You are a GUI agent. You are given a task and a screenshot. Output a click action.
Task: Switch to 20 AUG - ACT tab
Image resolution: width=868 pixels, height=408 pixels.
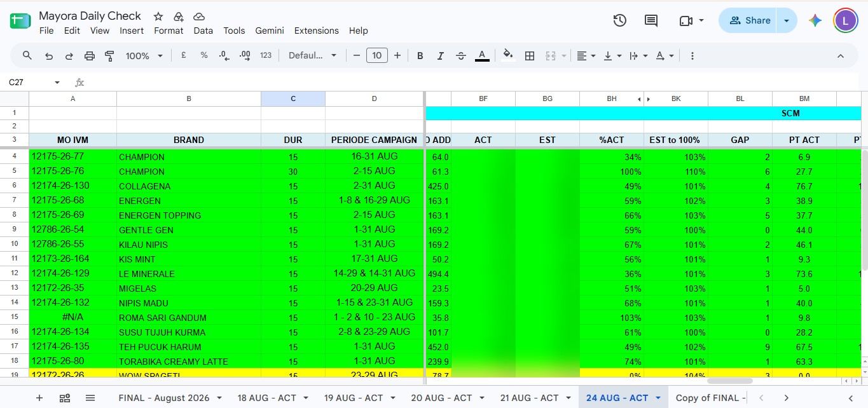pos(441,398)
